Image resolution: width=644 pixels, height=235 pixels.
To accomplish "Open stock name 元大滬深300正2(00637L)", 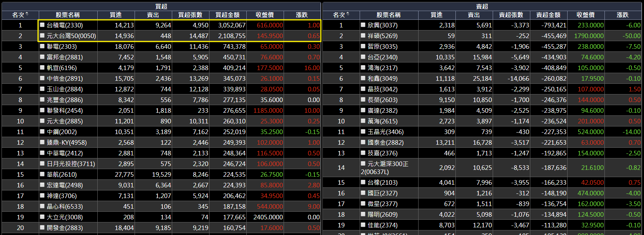I will click(385, 168).
